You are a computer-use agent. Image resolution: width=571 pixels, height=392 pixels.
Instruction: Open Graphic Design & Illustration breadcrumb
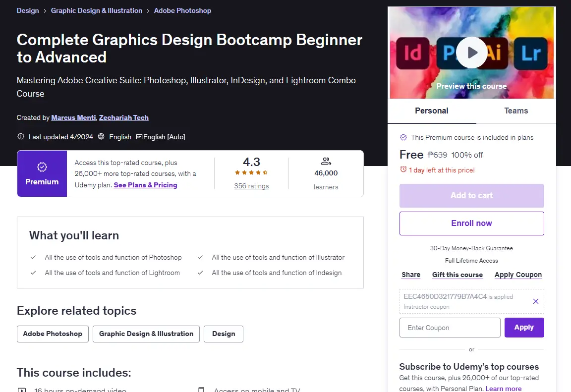tap(97, 10)
